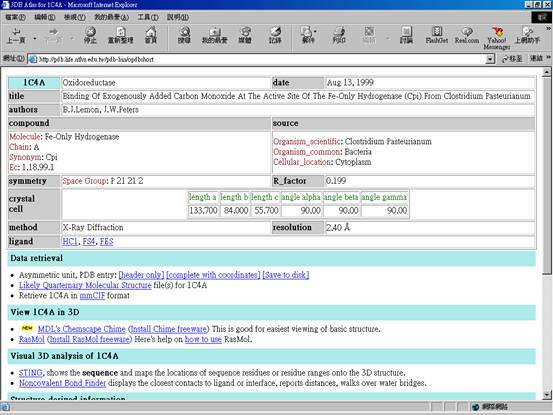This screenshot has height=415, width=553.
Task: Click Install RasMol freeware link
Action: coord(89,339)
